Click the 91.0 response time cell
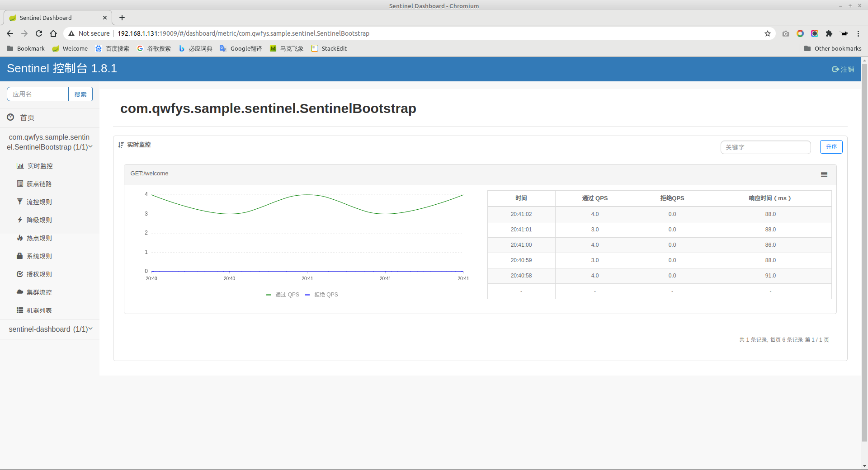The height and width of the screenshot is (470, 868). pyautogui.click(x=770, y=276)
